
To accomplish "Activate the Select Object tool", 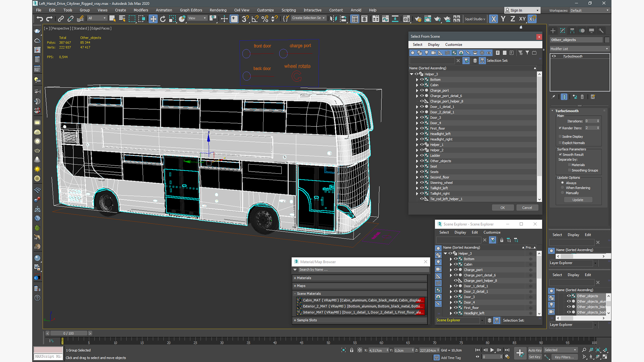I will pos(112,19).
